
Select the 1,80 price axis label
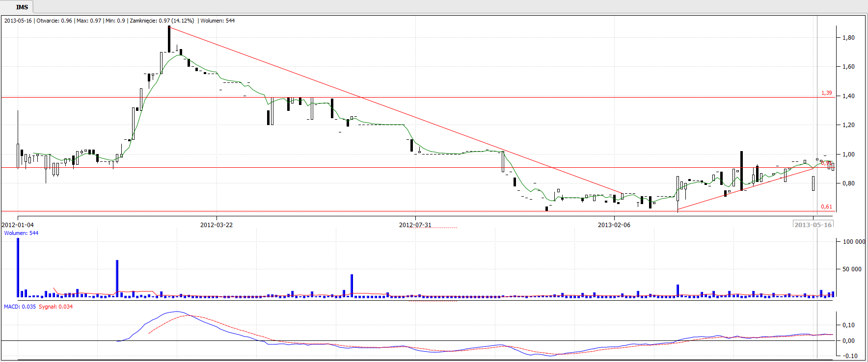click(x=848, y=38)
